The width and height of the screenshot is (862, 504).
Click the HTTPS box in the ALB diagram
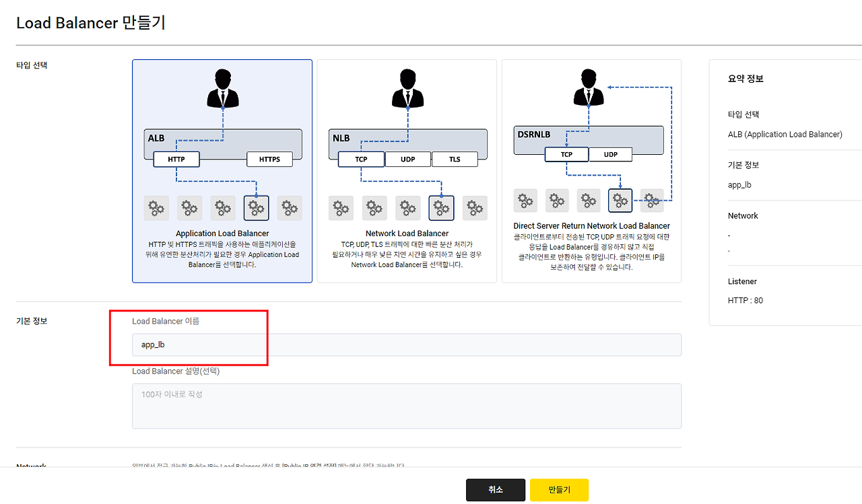269,159
